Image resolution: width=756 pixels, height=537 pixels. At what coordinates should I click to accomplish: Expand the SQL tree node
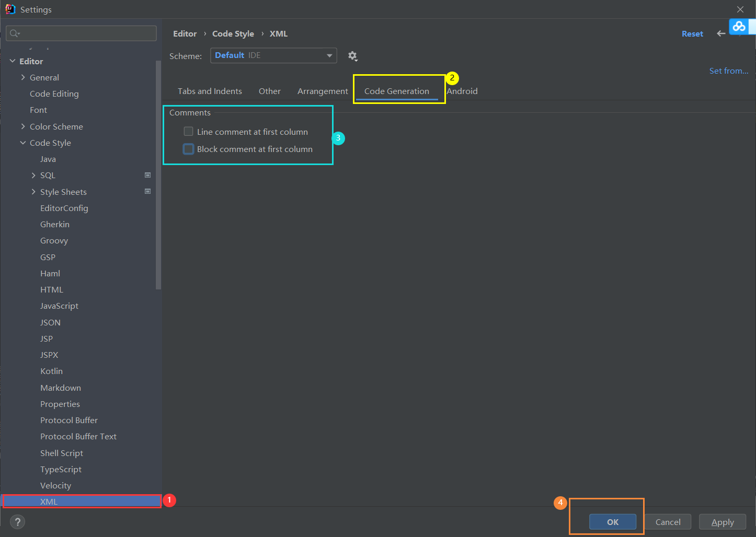click(33, 176)
